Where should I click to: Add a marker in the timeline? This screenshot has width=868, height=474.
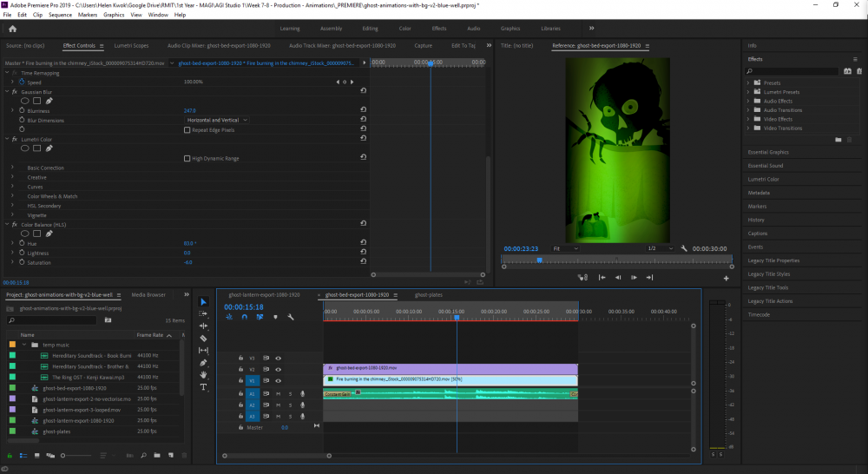275,317
